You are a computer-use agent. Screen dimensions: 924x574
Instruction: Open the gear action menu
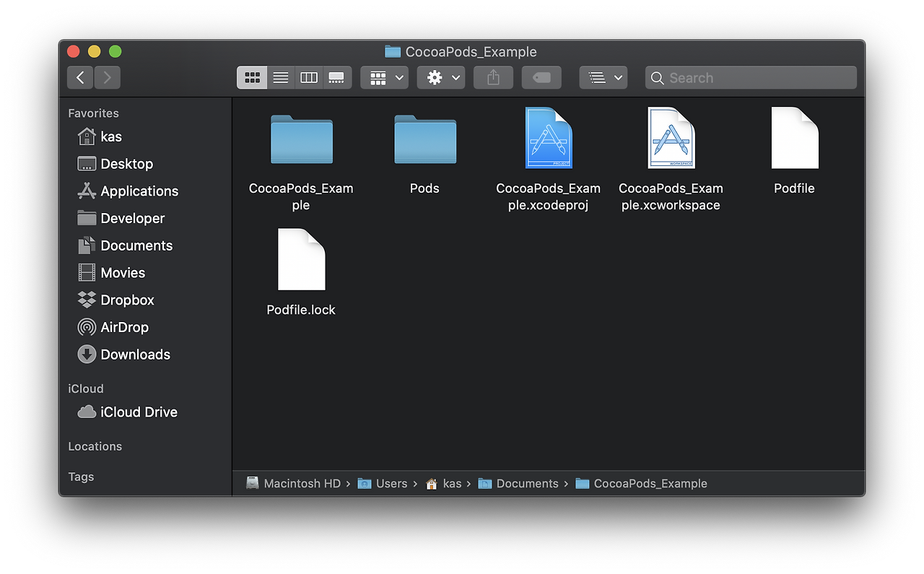click(441, 77)
